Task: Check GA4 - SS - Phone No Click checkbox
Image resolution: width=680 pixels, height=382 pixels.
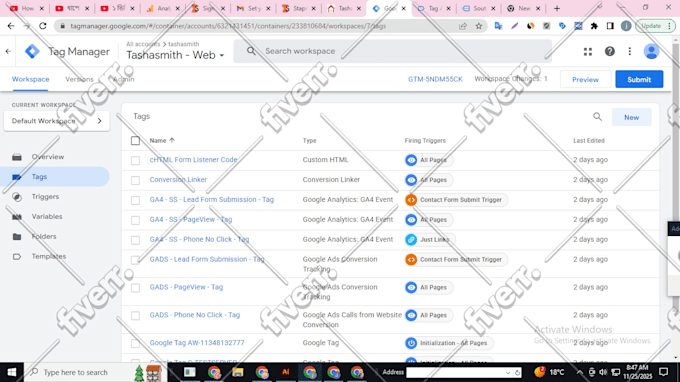Action: pyautogui.click(x=135, y=240)
